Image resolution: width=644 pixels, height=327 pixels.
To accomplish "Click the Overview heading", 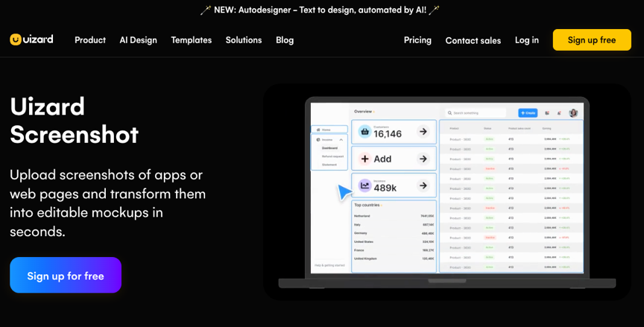I will [363, 112].
